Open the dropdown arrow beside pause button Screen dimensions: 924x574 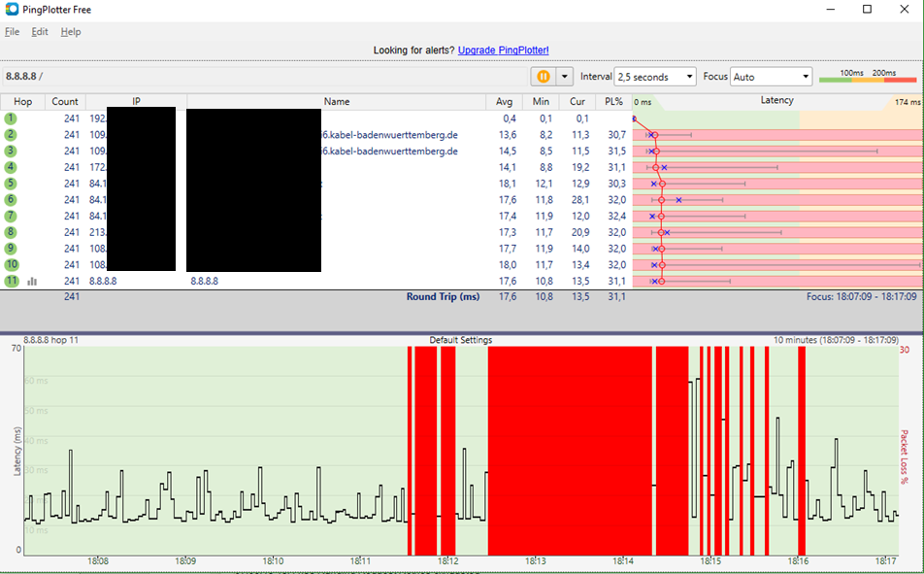(x=565, y=77)
